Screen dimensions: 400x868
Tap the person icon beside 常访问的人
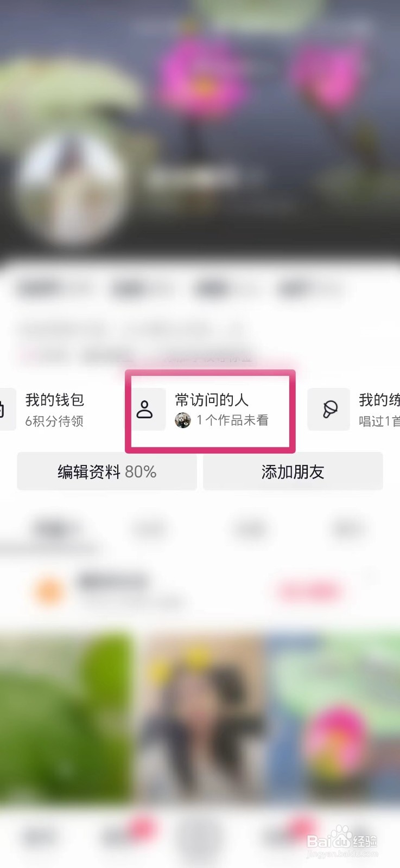tap(145, 409)
